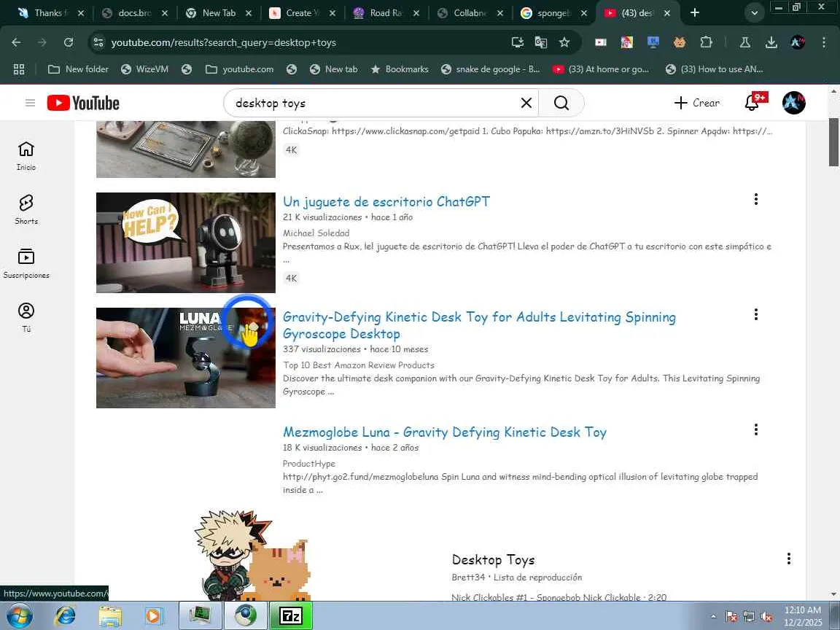Open more options for Gravity-Defying video
840x630 pixels.
tap(756, 314)
